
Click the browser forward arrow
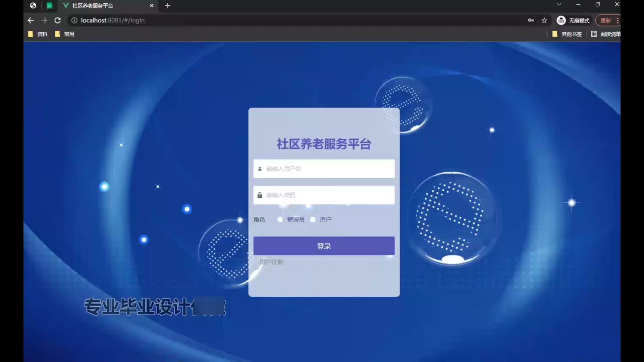(x=44, y=20)
